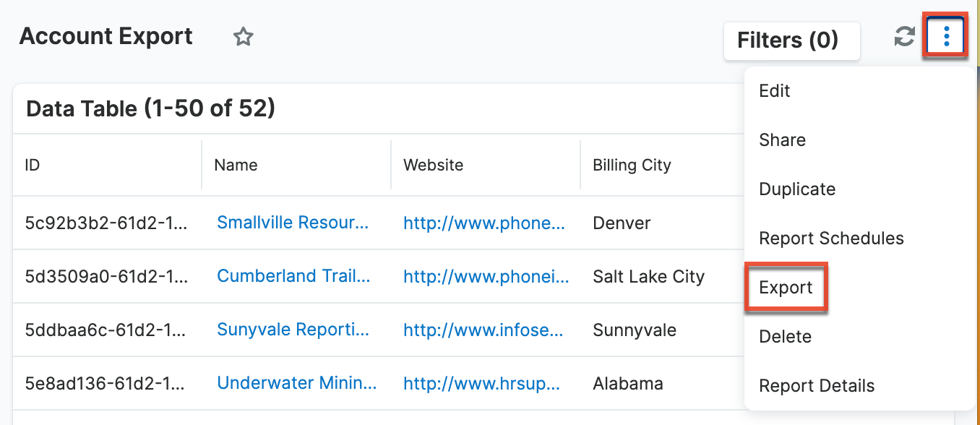The image size is (980, 425).
Task: Click the refresh report icon
Action: point(904,37)
